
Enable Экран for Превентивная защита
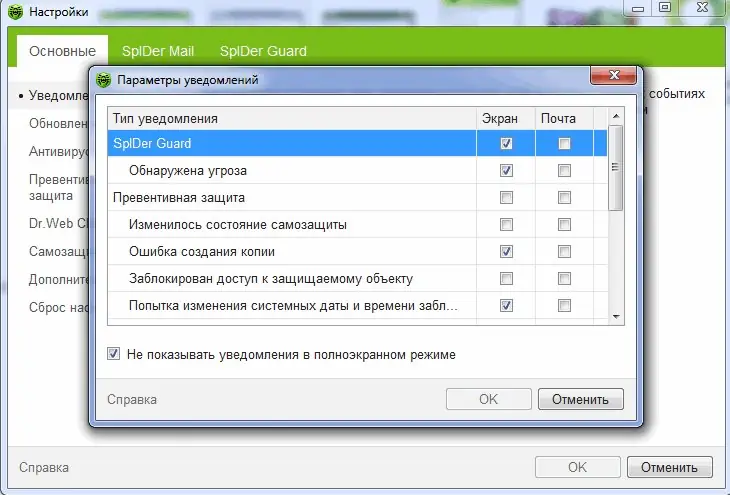click(x=506, y=197)
